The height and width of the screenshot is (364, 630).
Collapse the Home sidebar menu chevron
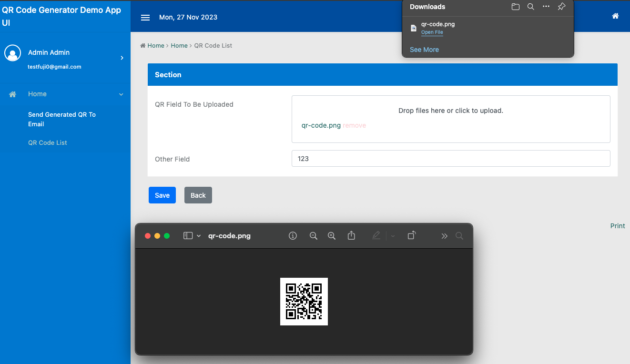121,94
